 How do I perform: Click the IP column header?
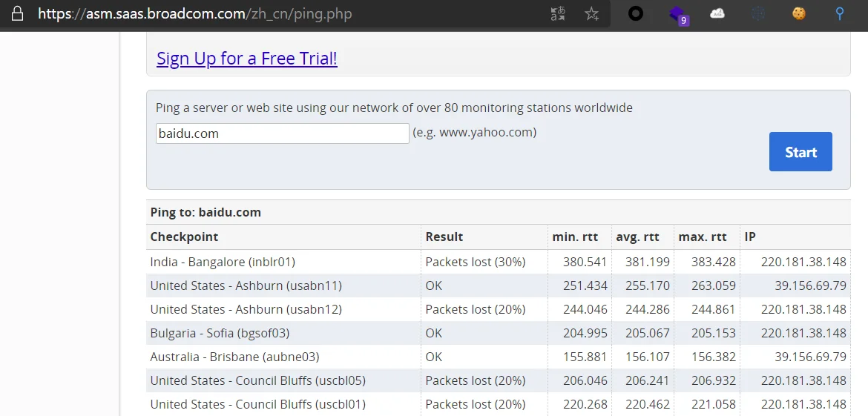750,237
